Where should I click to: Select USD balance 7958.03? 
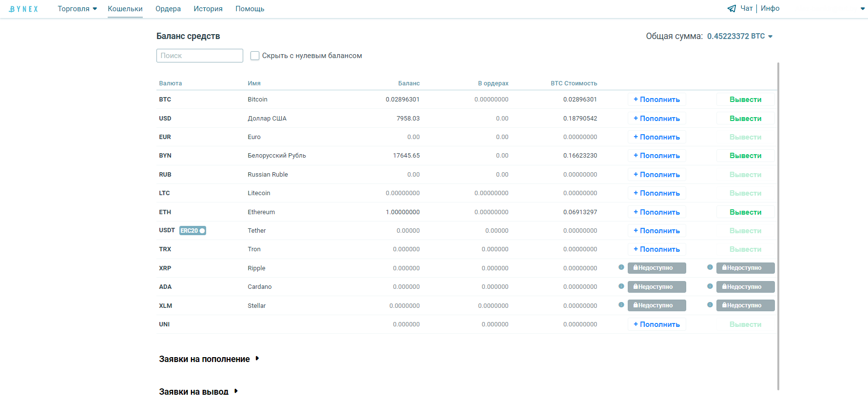pos(408,119)
